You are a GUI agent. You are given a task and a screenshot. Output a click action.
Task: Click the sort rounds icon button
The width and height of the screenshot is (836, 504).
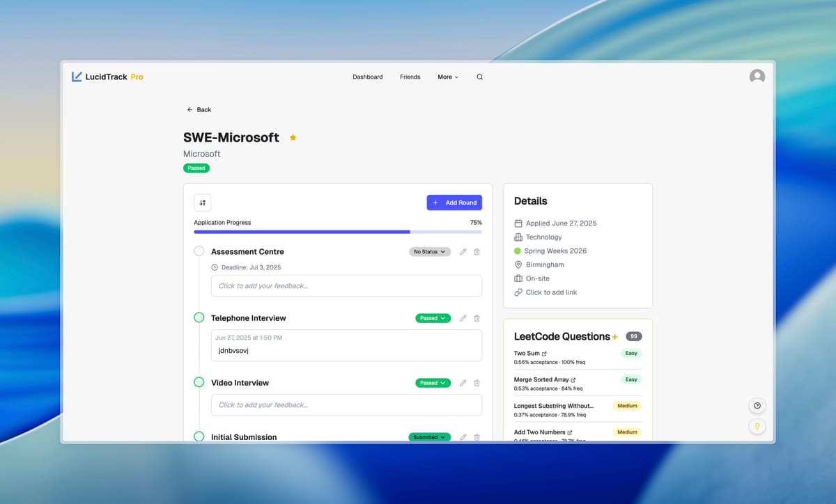[203, 203]
